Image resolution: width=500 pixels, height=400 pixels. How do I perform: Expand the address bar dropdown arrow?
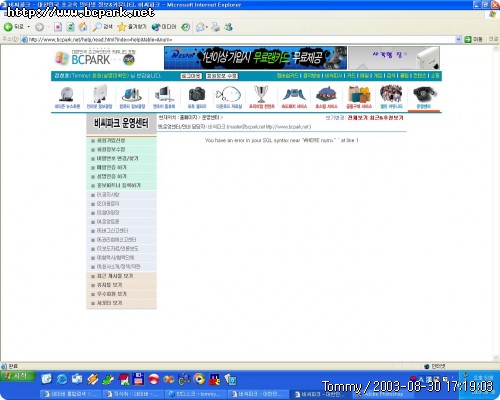pos(458,40)
